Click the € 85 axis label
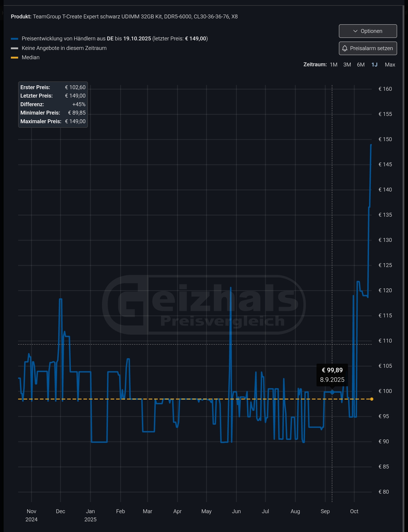The height and width of the screenshot is (532, 408). [x=384, y=467]
